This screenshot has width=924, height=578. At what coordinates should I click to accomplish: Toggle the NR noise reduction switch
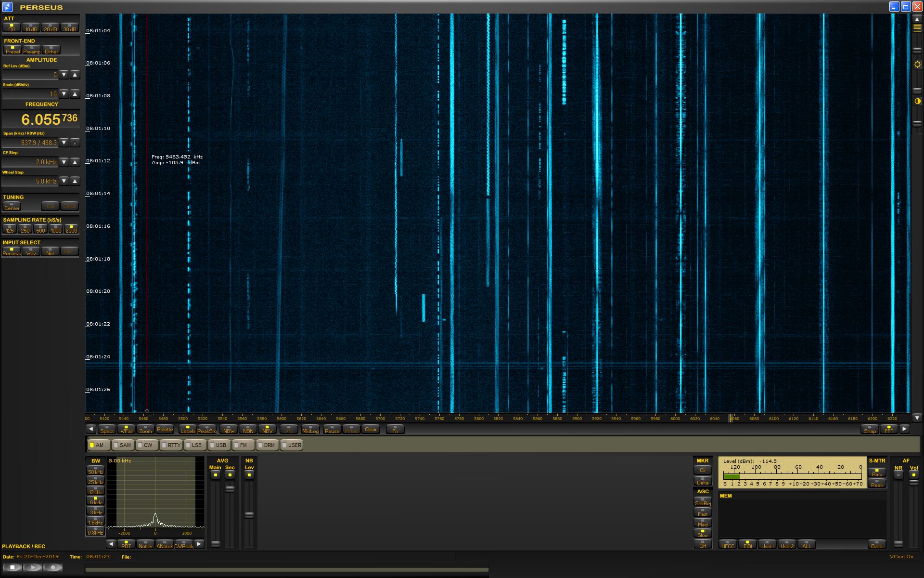click(x=898, y=475)
